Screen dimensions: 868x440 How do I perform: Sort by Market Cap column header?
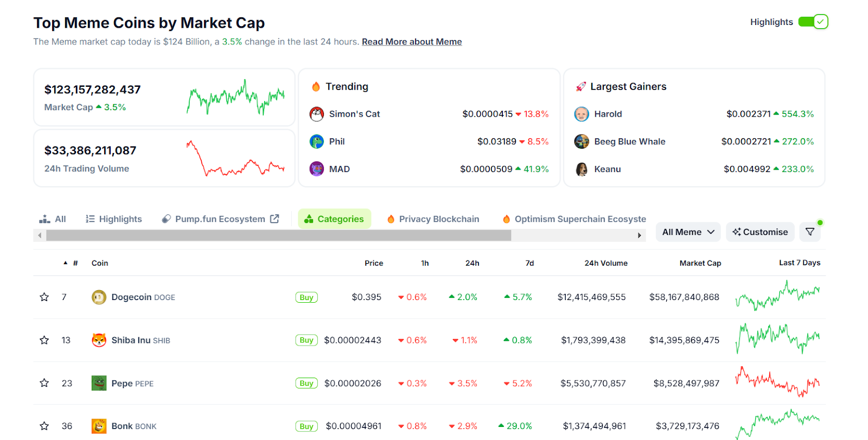click(700, 263)
